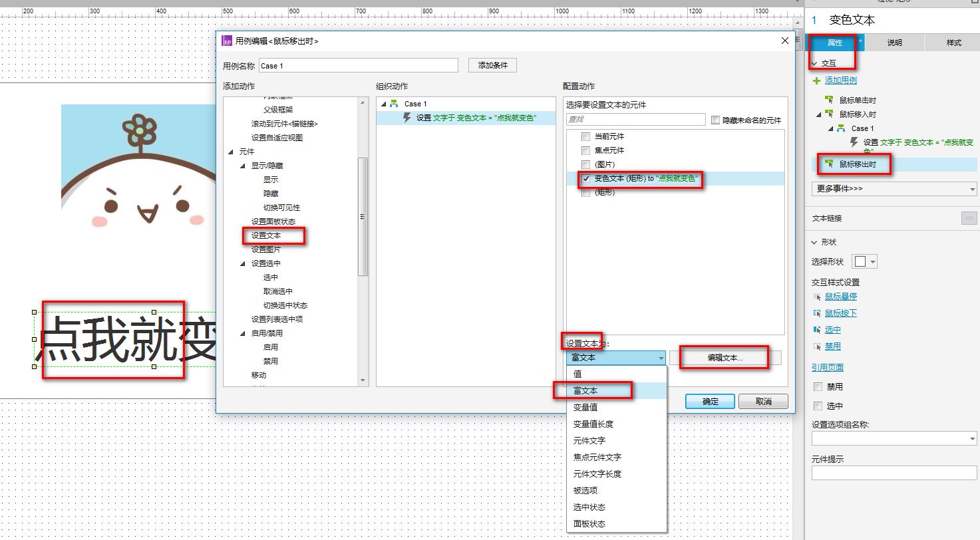Click the 添加条件 button
The width and height of the screenshot is (980, 540).
(493, 65)
